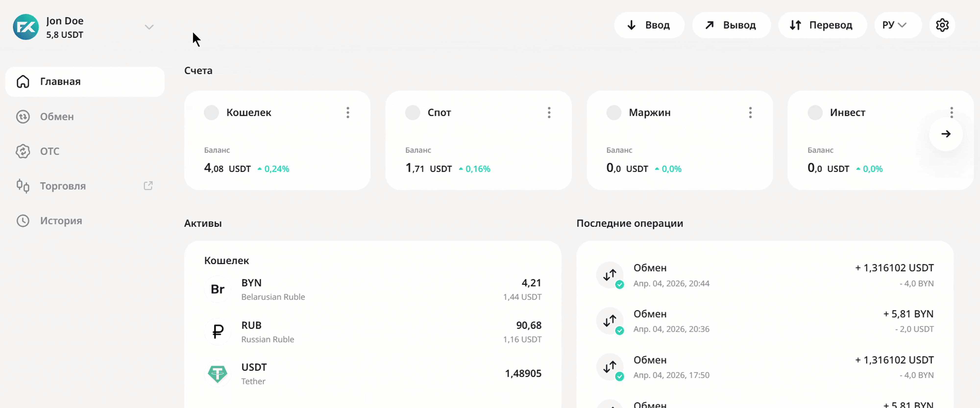Click the Перевод transfer button
This screenshot has height=408, width=980.
coord(822,25)
